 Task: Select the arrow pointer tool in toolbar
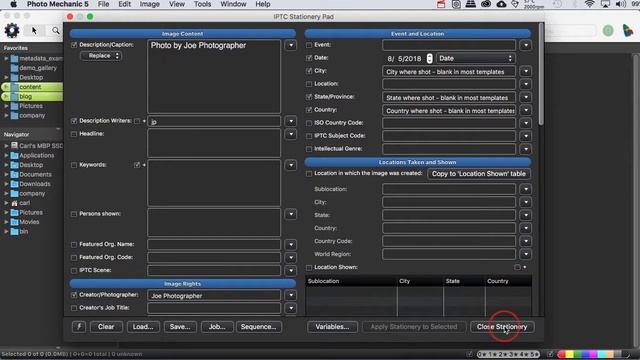click(34, 31)
